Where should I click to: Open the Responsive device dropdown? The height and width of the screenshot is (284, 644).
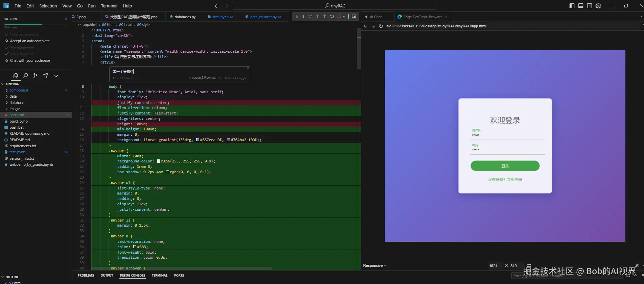point(374,265)
